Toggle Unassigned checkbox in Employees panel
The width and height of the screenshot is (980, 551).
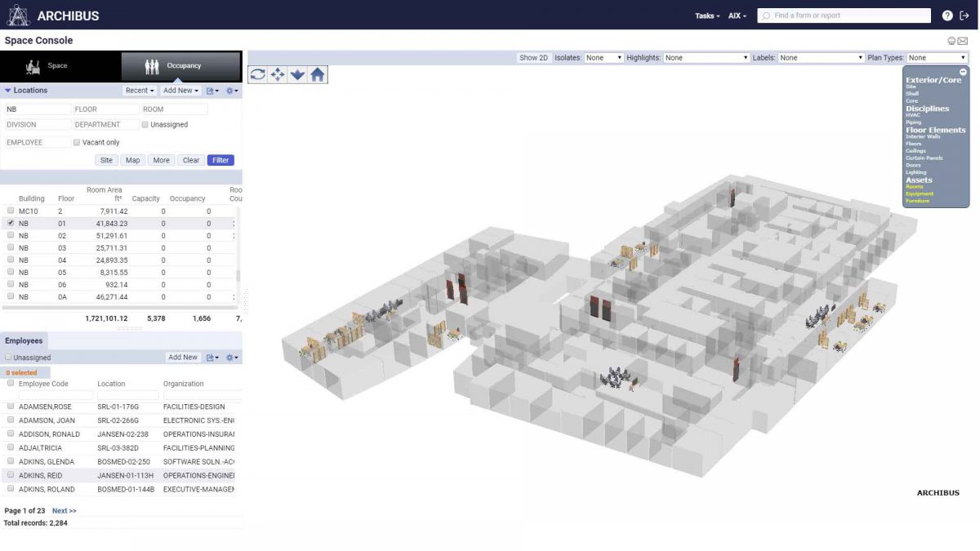(x=8, y=358)
